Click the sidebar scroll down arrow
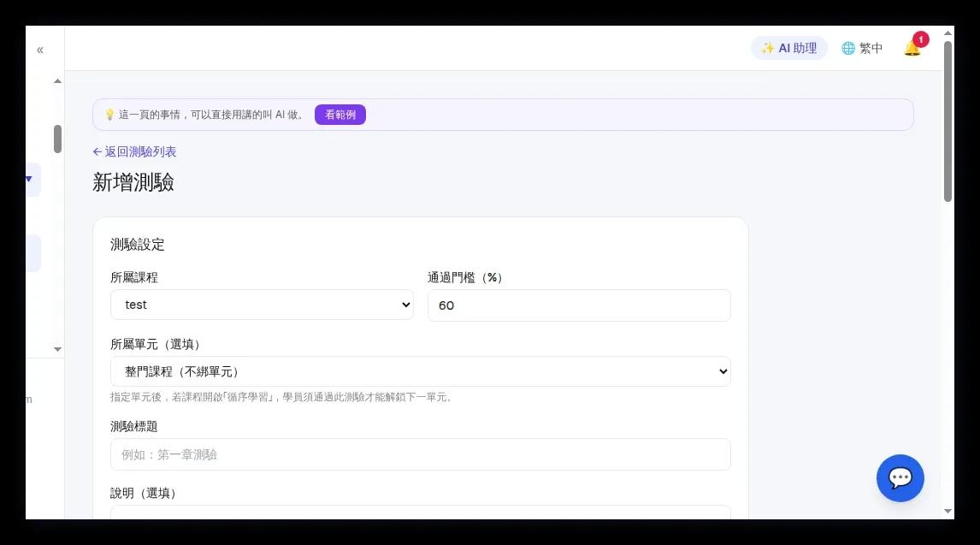Screen dimensions: 980x545 point(57,349)
